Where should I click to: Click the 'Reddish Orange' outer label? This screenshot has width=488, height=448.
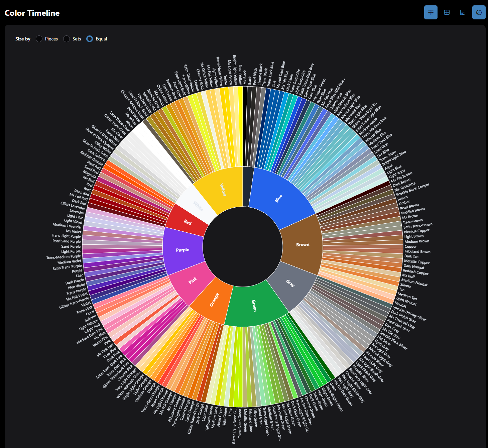tap(91, 158)
